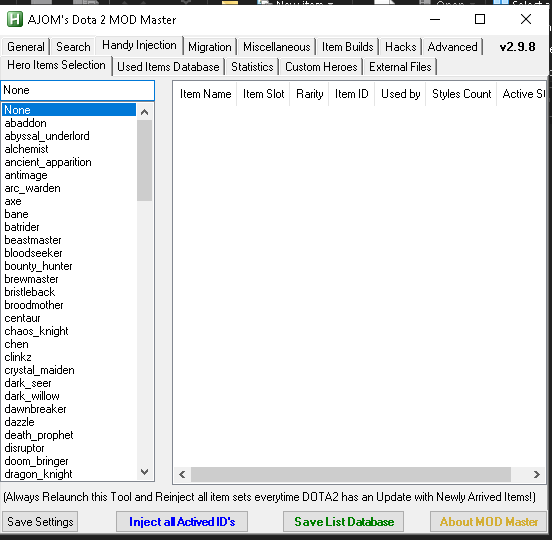This screenshot has width=552, height=540.
Task: Select abaddon in the hero list
Action: (x=69, y=123)
